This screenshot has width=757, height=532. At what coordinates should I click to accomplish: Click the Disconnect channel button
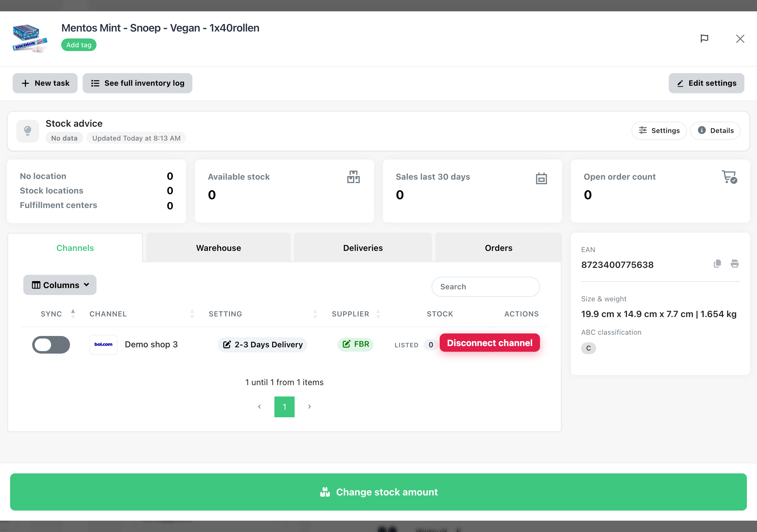tap(490, 343)
